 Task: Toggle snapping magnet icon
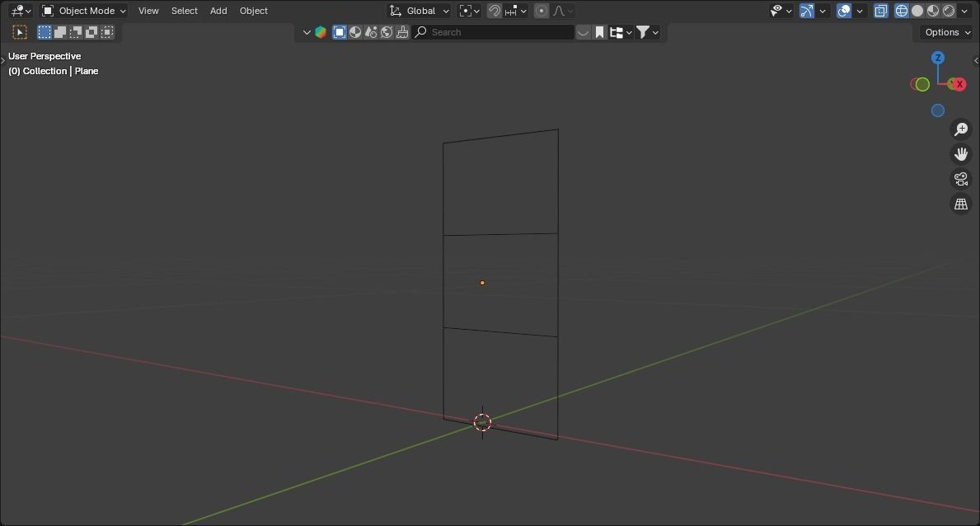(495, 11)
